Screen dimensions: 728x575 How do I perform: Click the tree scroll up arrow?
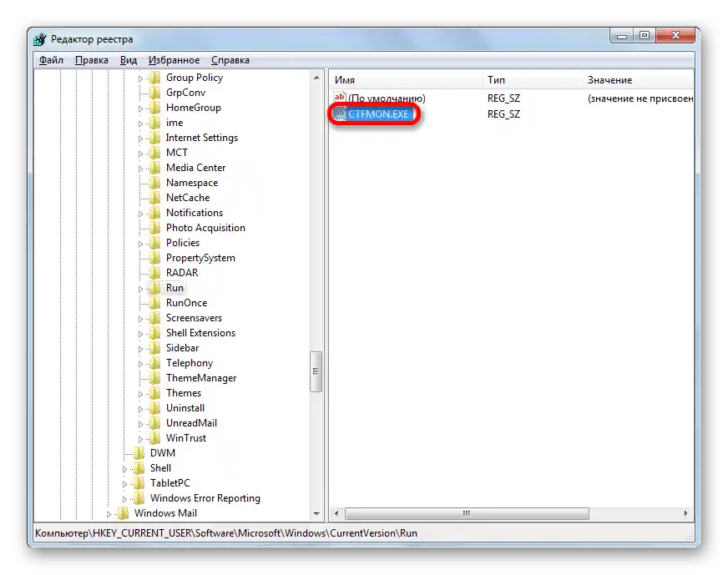(316, 78)
